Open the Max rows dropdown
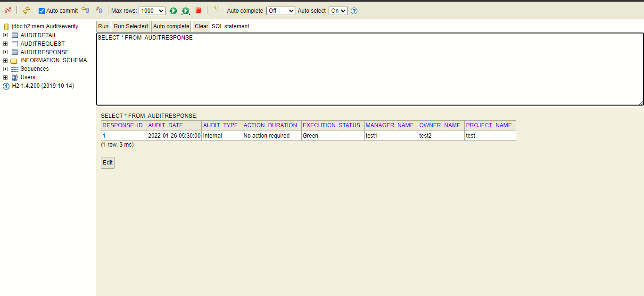 (x=152, y=10)
